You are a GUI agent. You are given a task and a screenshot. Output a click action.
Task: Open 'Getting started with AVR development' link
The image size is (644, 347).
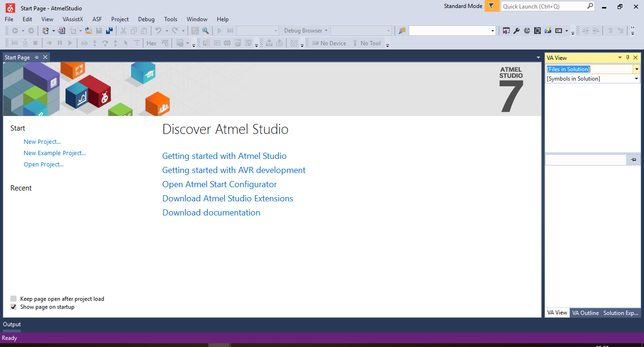(x=234, y=170)
